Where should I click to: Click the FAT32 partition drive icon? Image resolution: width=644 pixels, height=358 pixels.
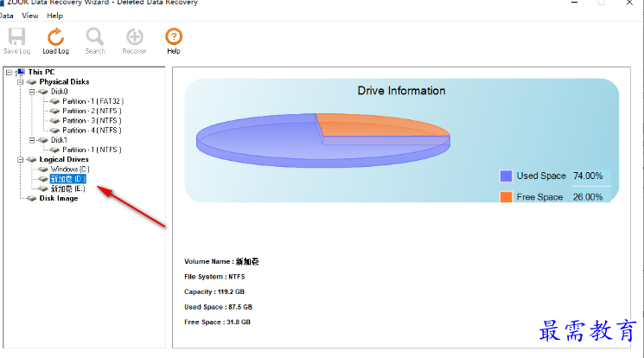tap(54, 101)
